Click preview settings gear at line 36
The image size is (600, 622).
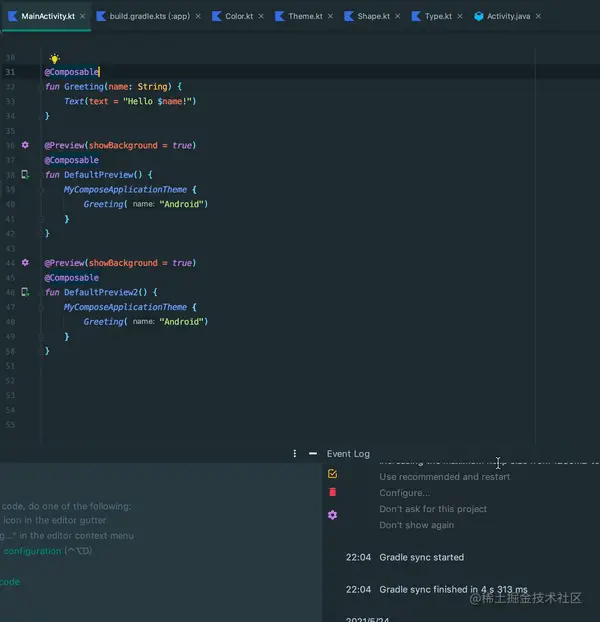tap(25, 145)
